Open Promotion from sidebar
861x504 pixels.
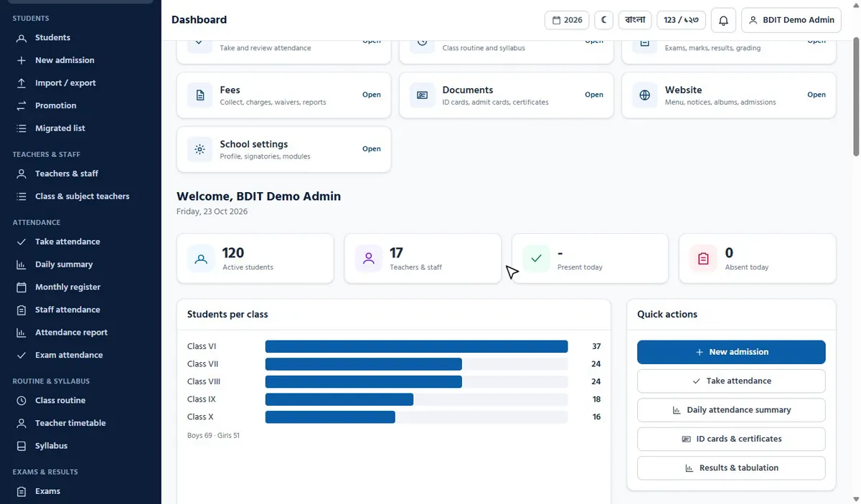80,105
